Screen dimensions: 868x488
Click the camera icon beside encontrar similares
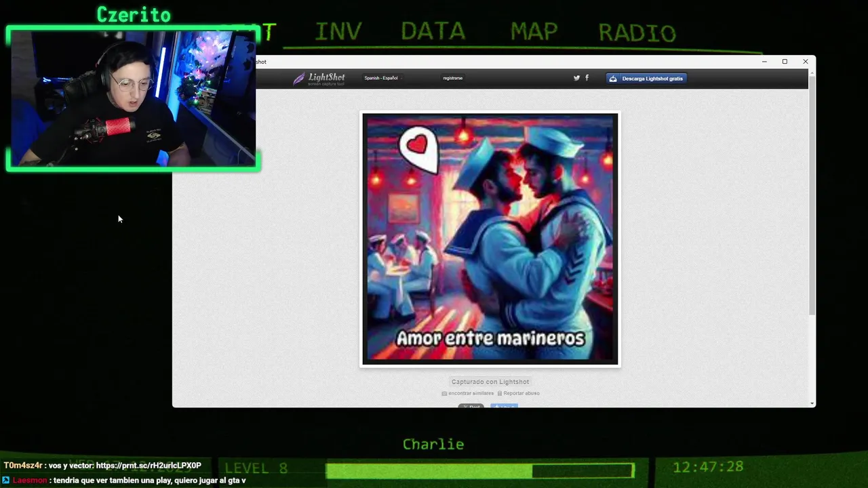pos(444,393)
